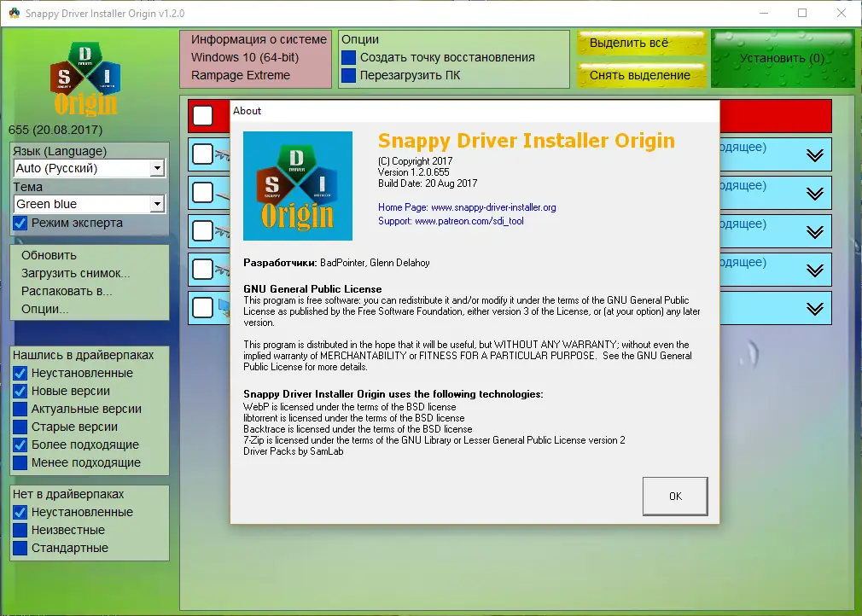
Task: Click the Origin logo inside the About dialog
Action: pos(297,186)
